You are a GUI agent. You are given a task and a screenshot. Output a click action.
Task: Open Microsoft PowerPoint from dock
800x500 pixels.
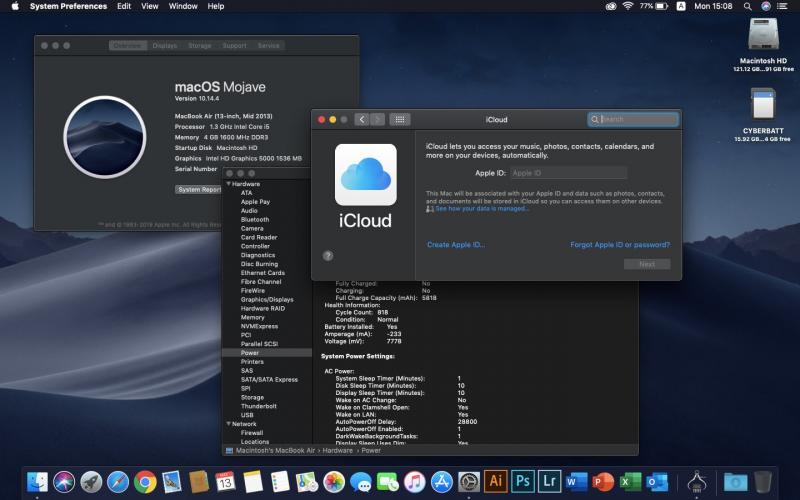tap(604, 482)
